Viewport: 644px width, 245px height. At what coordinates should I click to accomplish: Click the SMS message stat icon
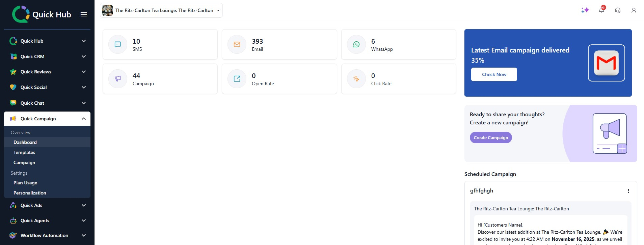(x=117, y=44)
